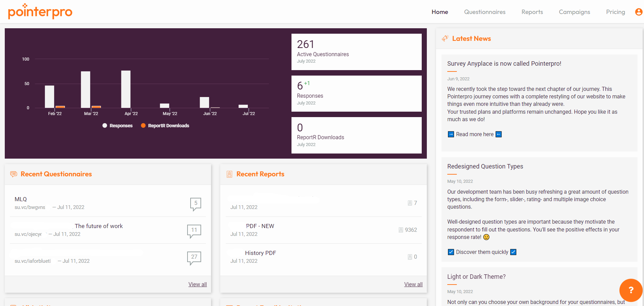Click the Recent Questionnaires heading

click(x=56, y=174)
